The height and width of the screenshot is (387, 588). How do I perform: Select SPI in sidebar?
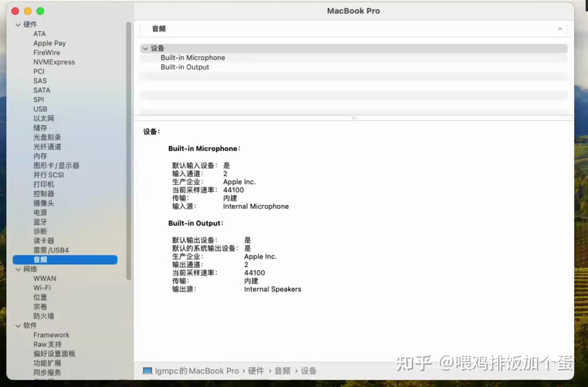(39, 99)
